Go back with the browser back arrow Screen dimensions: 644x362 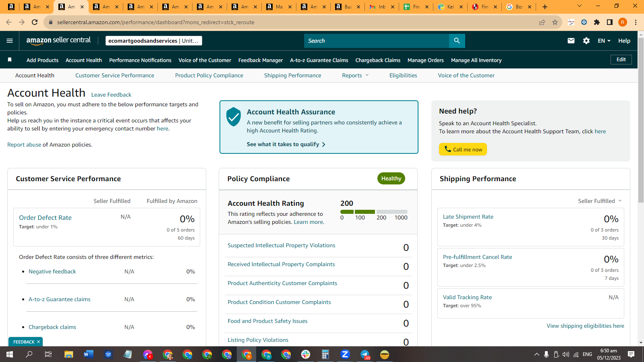click(x=9, y=22)
